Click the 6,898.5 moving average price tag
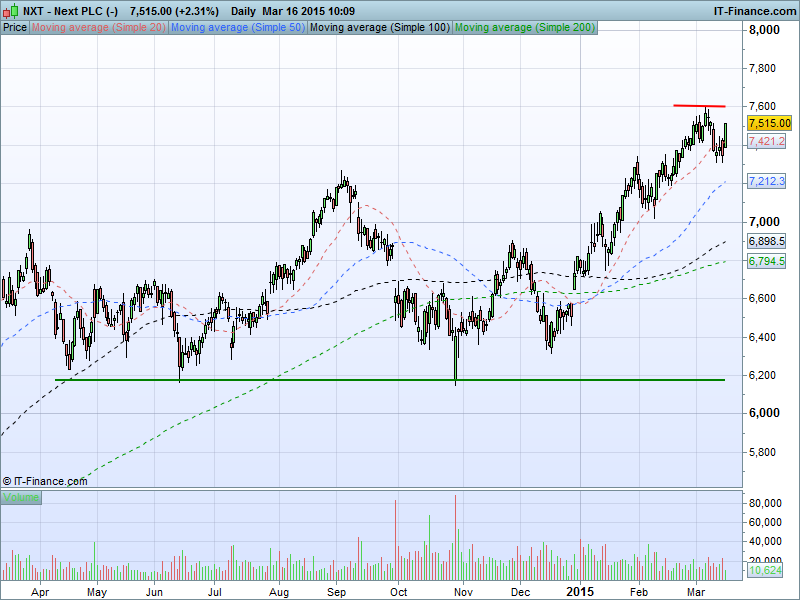The width and height of the screenshot is (800, 600). click(766, 242)
